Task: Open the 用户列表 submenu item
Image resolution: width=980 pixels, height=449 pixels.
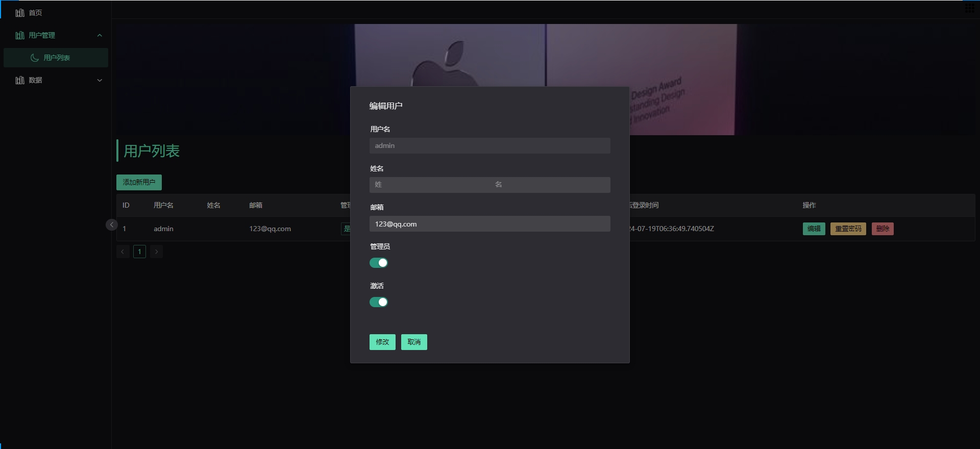Action: click(56, 58)
